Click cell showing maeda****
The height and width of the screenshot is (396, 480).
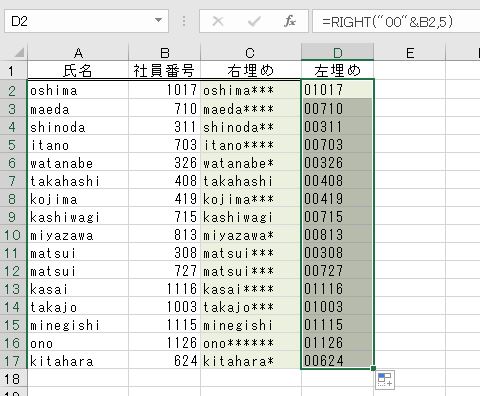(251, 108)
